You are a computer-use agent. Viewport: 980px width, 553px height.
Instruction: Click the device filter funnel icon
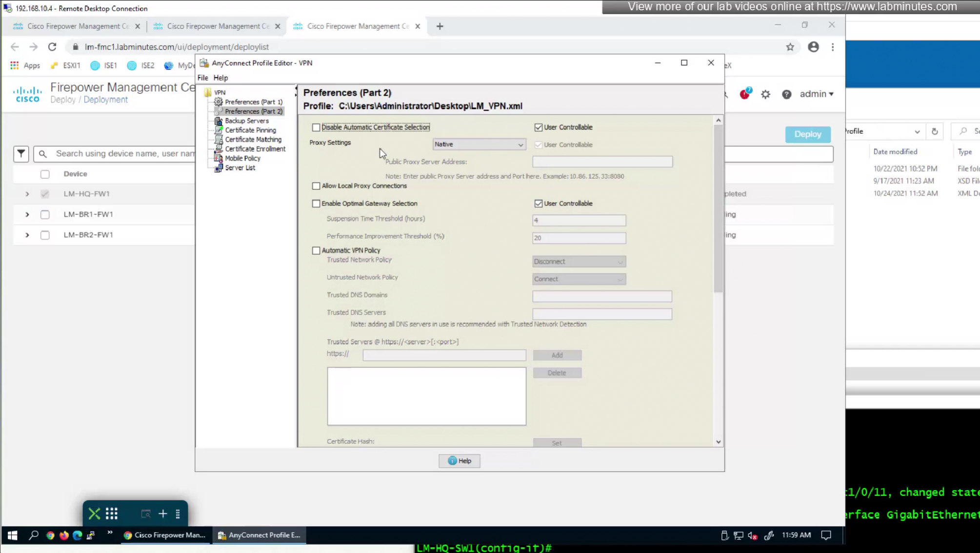(21, 154)
